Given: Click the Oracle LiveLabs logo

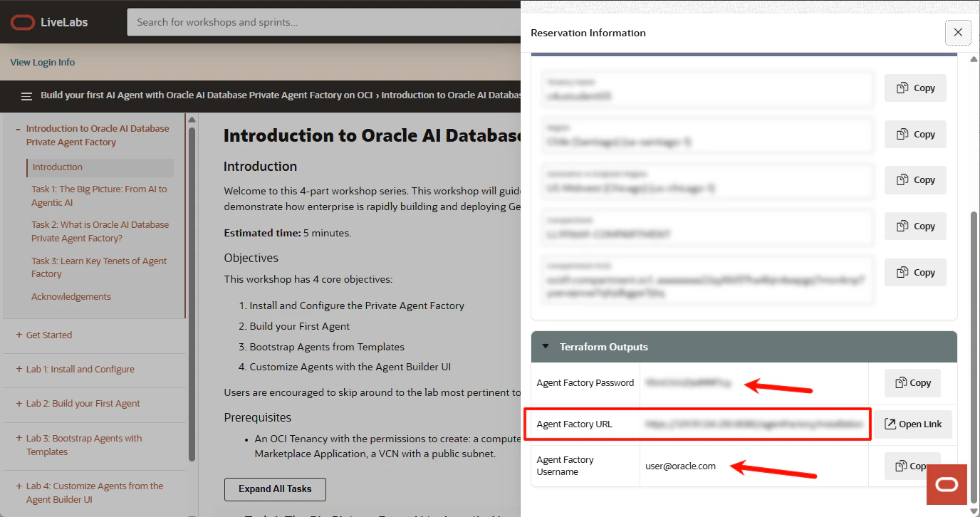Looking at the screenshot, I should pos(49,22).
